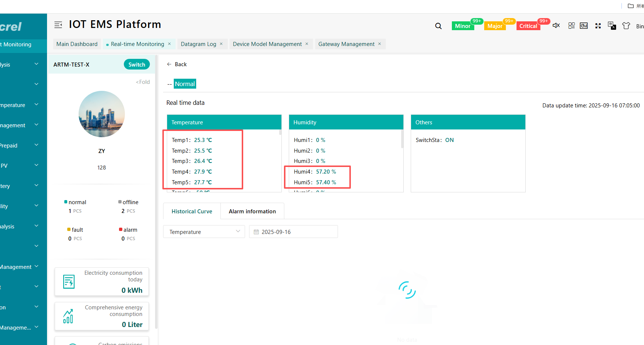Viewport: 644px width, 345px height.
Task: Switch to the Alarm information tab
Action: [x=252, y=211]
